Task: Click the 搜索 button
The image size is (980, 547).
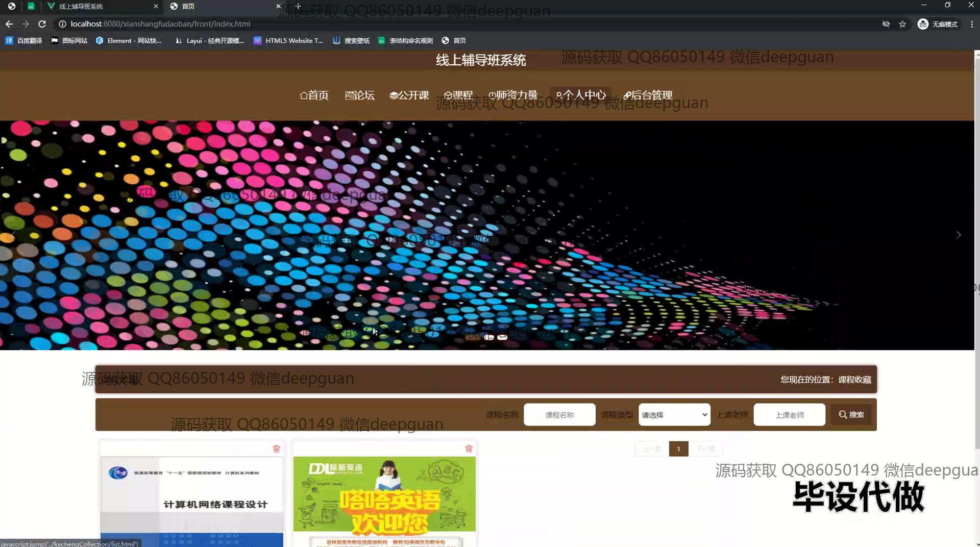Action: 851,415
